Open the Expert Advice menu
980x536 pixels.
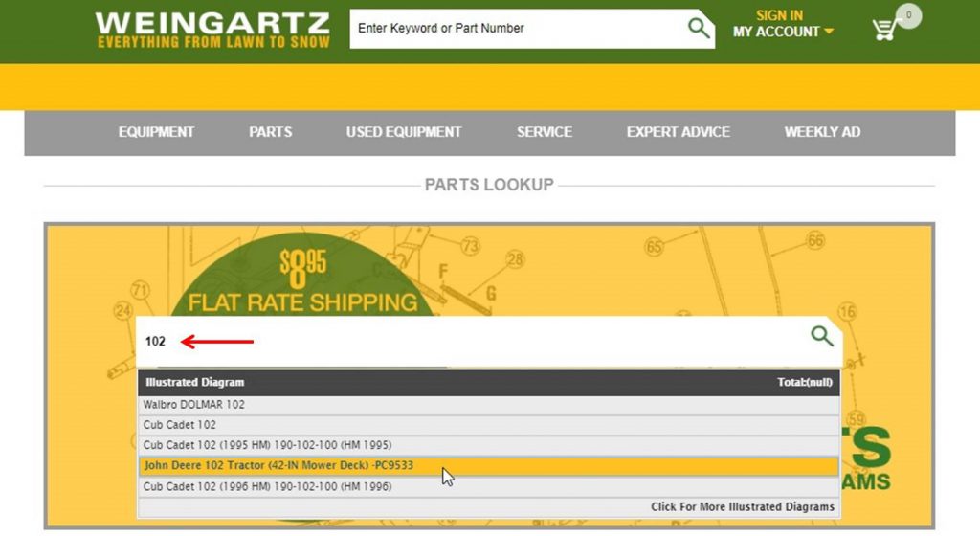(679, 132)
